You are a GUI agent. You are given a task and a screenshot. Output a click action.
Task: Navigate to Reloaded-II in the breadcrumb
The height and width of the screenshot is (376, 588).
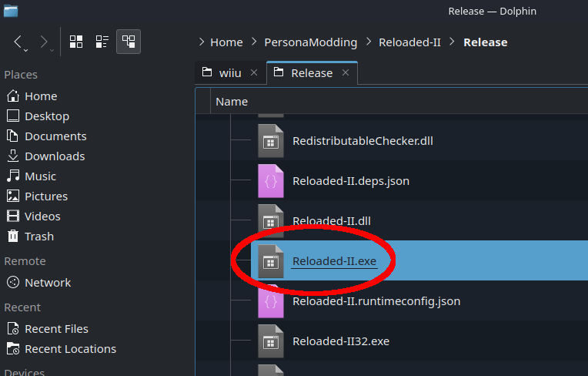[x=409, y=42]
